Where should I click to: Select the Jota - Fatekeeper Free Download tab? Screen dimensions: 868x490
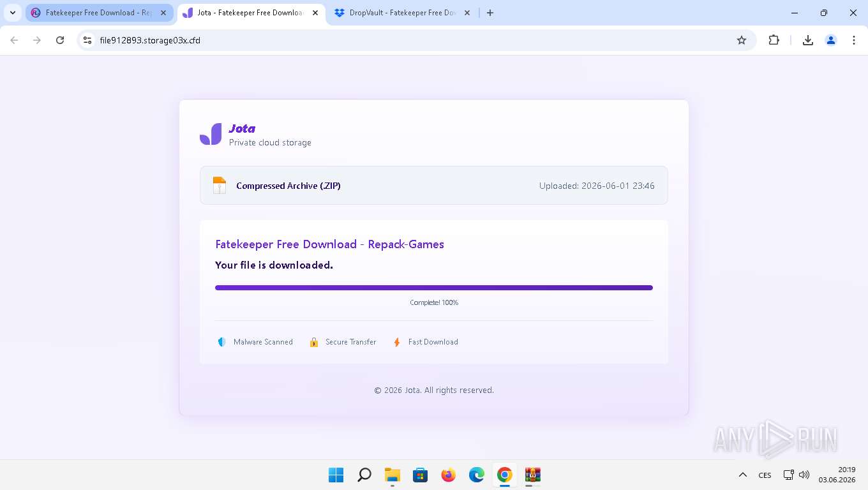pos(250,13)
